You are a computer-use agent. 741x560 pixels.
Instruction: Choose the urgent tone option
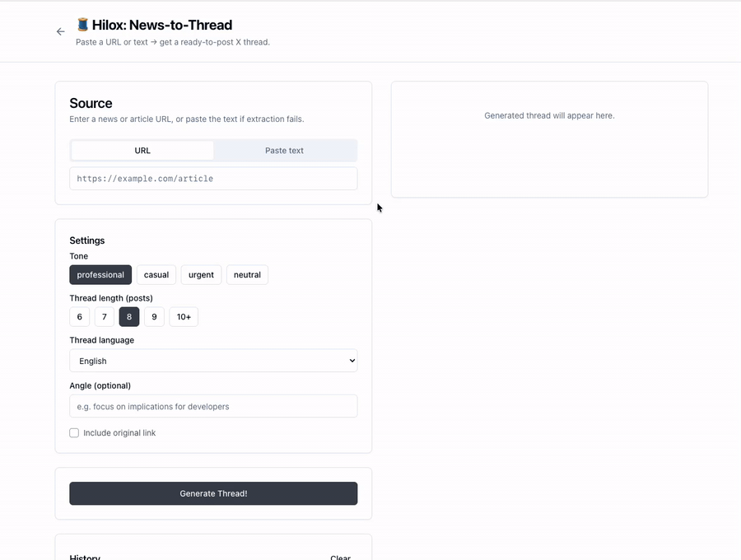pos(201,274)
